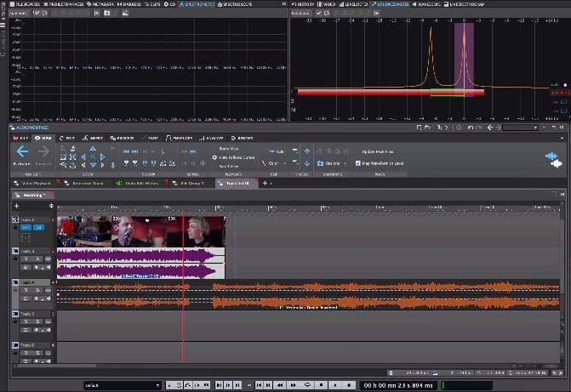Click the File Browser panel icon
The width and height of the screenshot is (571, 392).
[x=25, y=3]
